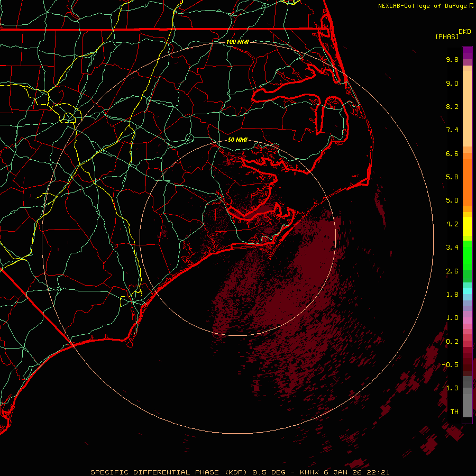Click the 3.4 legend value

(x=452, y=248)
